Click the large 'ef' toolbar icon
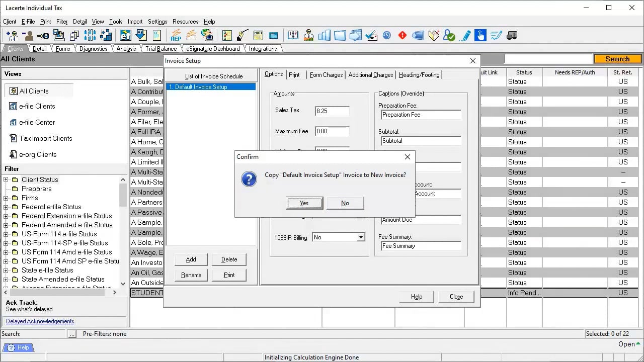The width and height of the screenshot is (644, 362). [125, 35]
